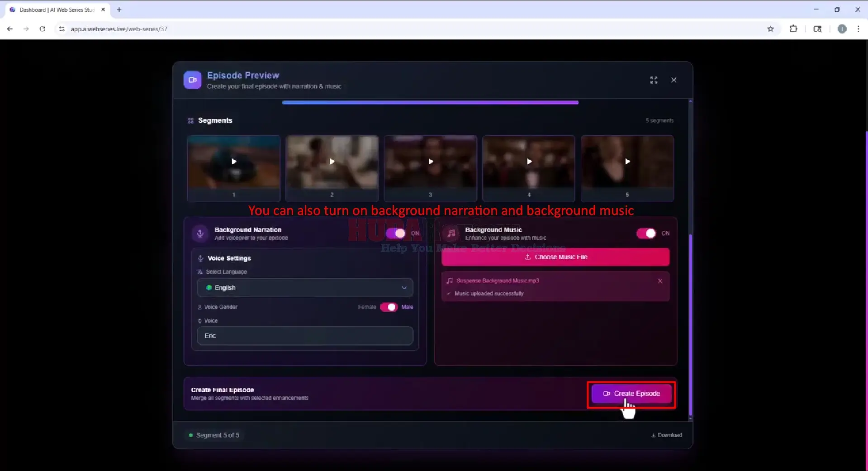Go forward in browser
868x471 pixels.
[x=26, y=29]
